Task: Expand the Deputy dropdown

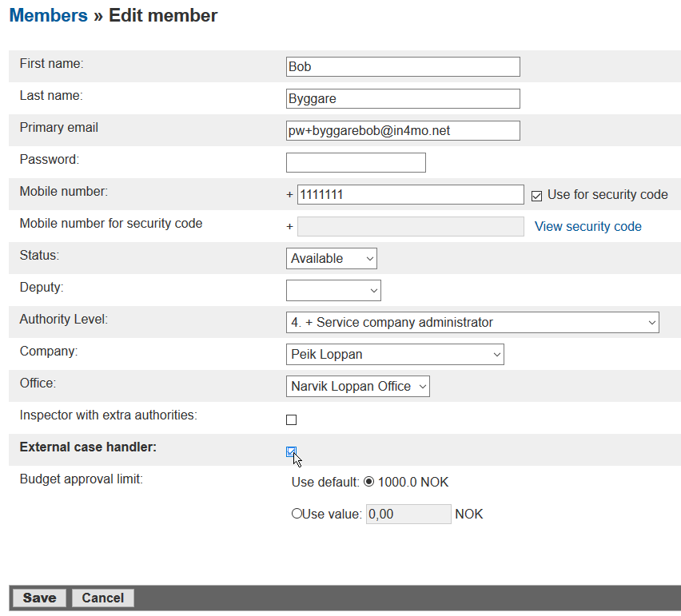Action: [x=333, y=290]
